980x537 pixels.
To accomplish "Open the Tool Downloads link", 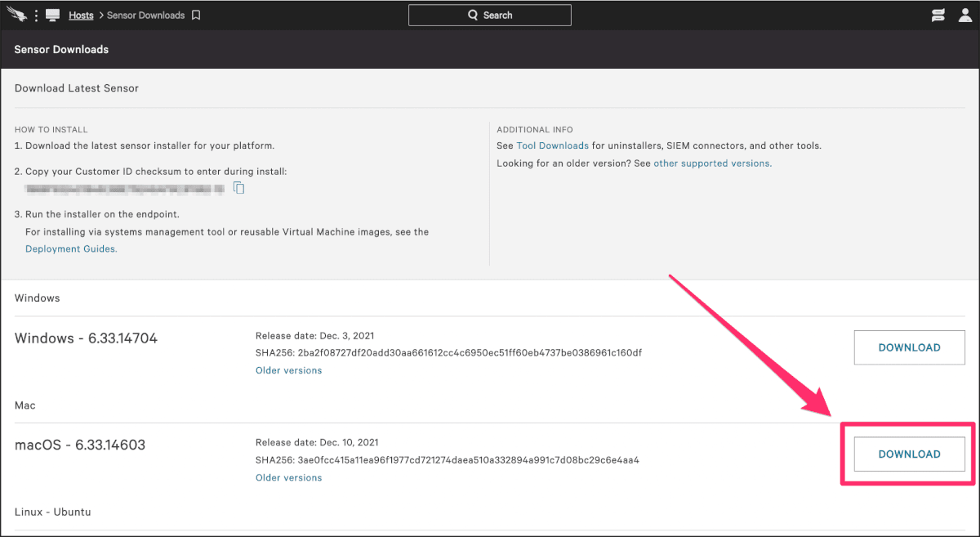I will [552, 145].
